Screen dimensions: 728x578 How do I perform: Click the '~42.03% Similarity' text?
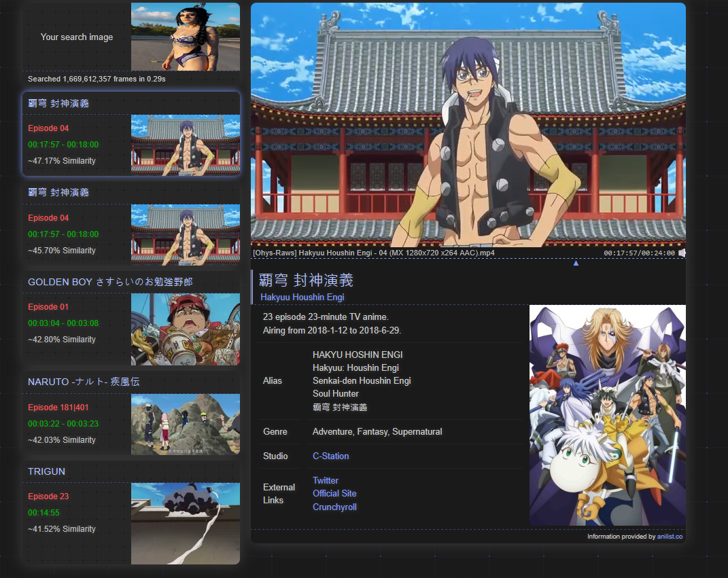[x=62, y=439]
